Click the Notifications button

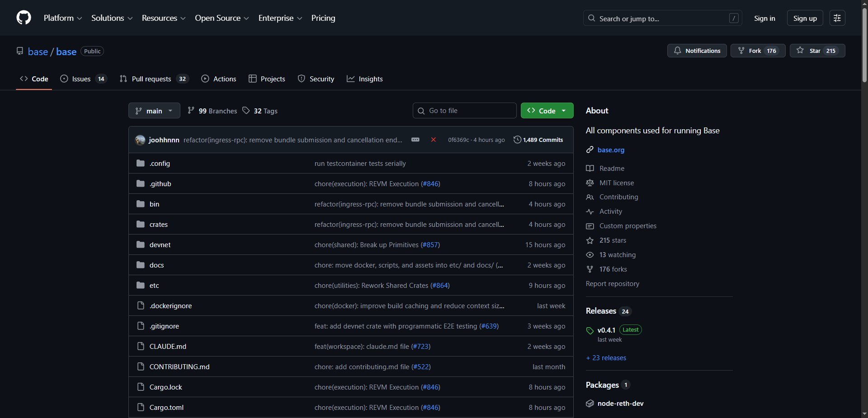tap(697, 51)
